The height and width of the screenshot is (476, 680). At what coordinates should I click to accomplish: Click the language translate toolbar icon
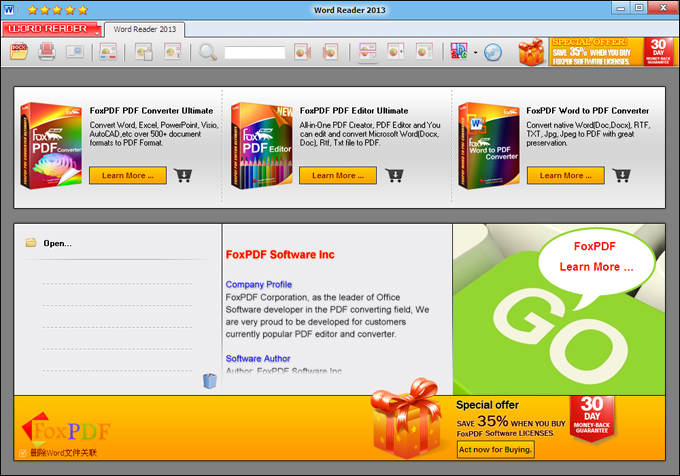pyautogui.click(x=459, y=52)
